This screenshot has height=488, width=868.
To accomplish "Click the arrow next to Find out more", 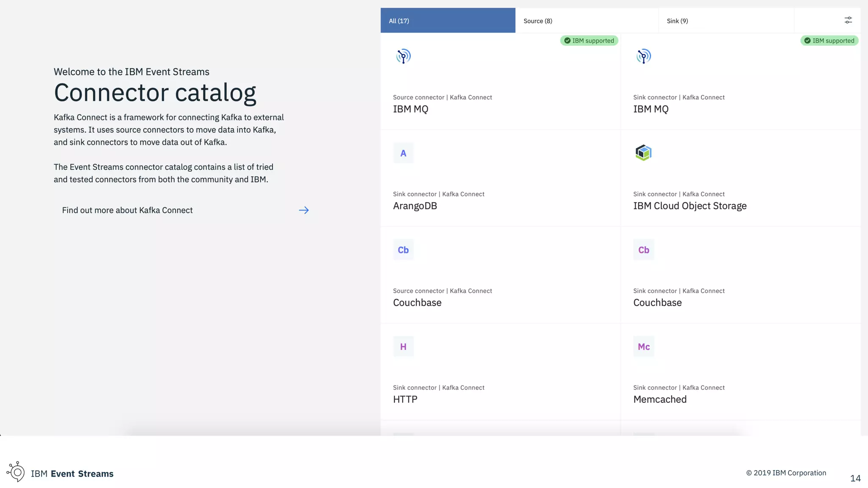I will click(303, 210).
